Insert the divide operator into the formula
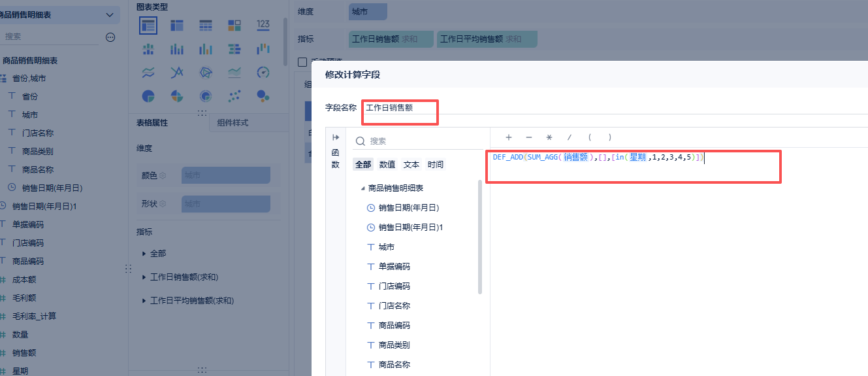Screen dimensions: 868x376 click(x=570, y=137)
